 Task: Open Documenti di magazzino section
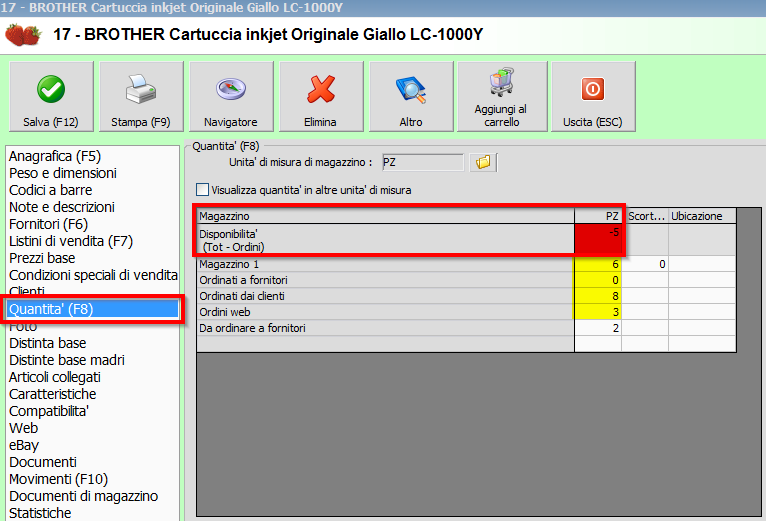click(84, 496)
